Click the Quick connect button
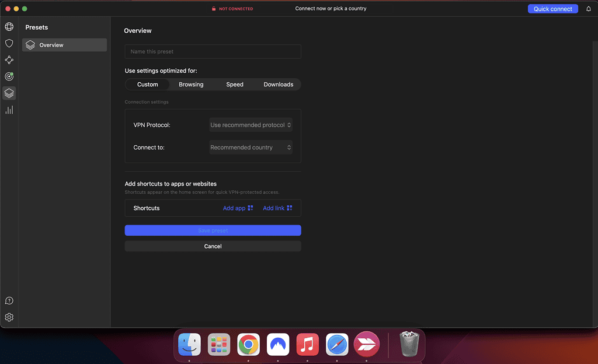The width and height of the screenshot is (598, 364). (552, 9)
